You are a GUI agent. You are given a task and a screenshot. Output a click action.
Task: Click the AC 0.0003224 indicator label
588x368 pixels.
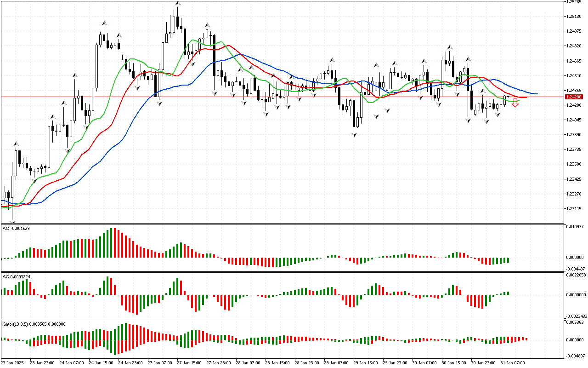(17, 276)
